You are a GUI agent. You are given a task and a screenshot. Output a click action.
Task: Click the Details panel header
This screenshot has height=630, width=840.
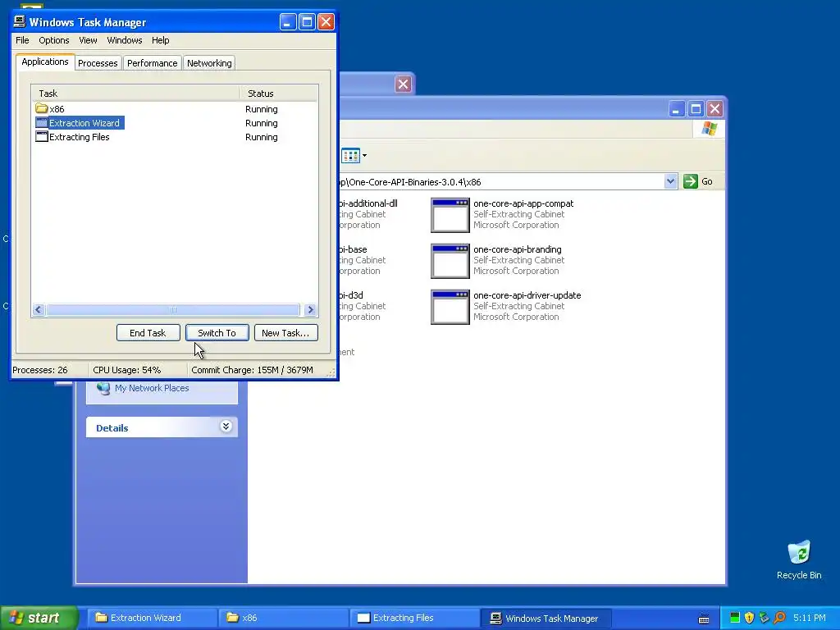click(x=162, y=427)
